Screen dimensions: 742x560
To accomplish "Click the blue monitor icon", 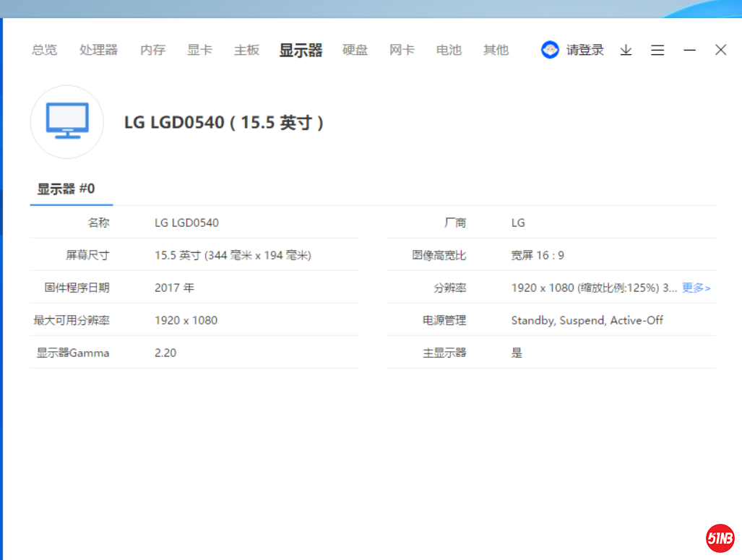I will pyautogui.click(x=67, y=121).
